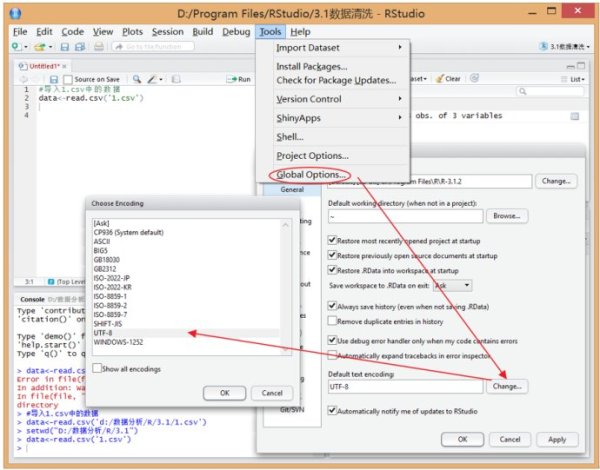Toggle Restore most recently opened project at startup
This screenshot has width=600, height=470.
332,240
